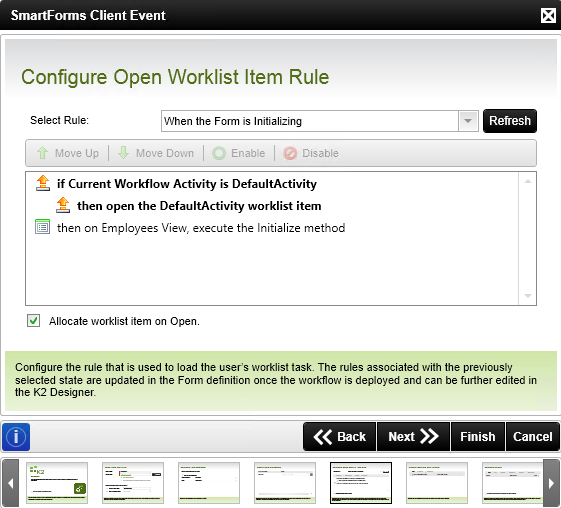
Task: Click the icon beside 'then open the DefaultActivity'
Action: 63,205
